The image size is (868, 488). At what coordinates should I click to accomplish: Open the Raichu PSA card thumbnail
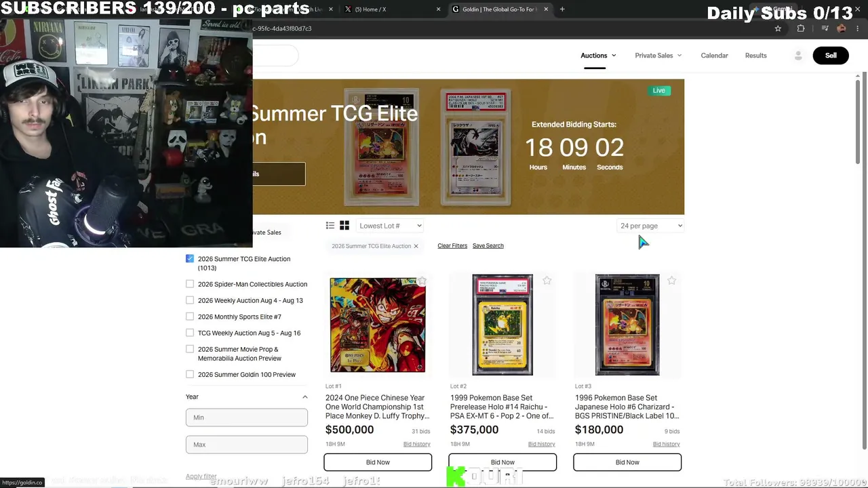pyautogui.click(x=502, y=325)
